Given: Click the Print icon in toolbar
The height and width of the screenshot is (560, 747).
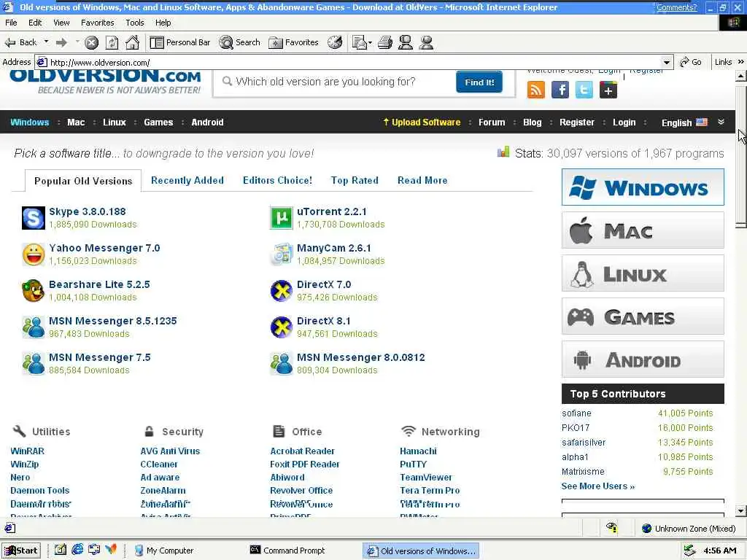Looking at the screenshot, I should (x=385, y=42).
